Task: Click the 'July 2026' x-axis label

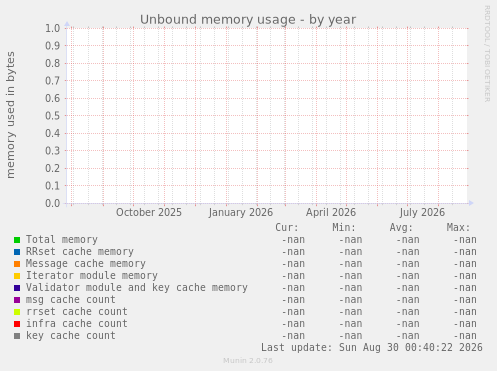Action: [422, 213]
